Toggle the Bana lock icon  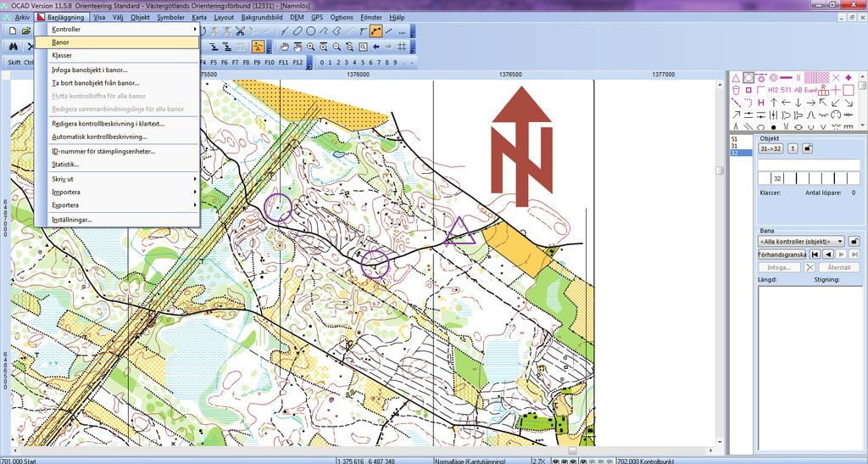[x=854, y=242]
